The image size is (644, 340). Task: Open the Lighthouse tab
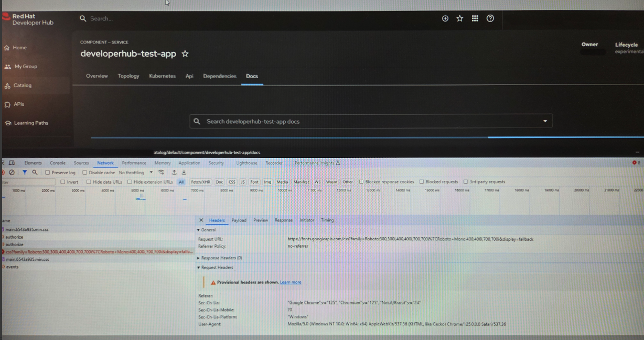click(246, 163)
